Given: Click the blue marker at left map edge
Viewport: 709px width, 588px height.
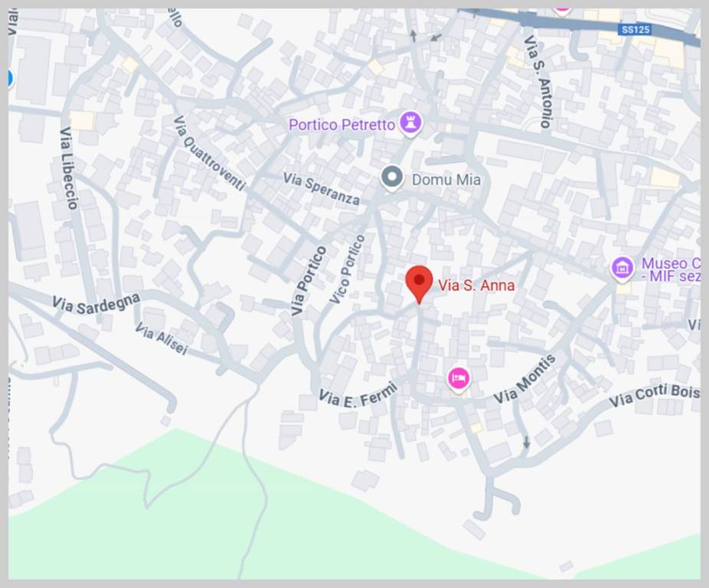Looking at the screenshot, I should (10, 79).
